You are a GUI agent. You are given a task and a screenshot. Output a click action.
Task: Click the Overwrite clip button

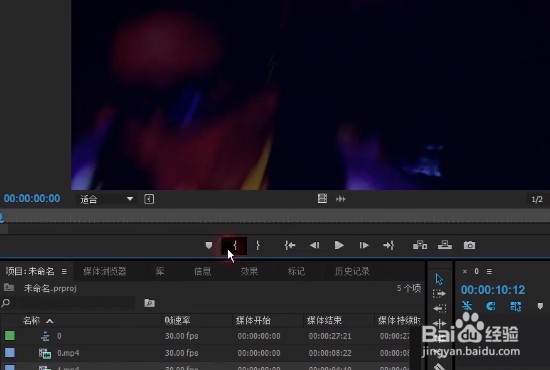click(x=445, y=245)
